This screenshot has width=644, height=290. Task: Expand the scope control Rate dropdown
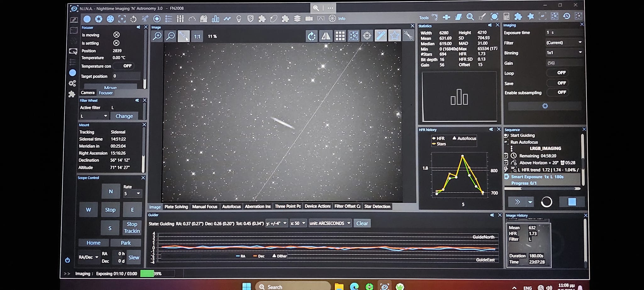pyautogui.click(x=132, y=194)
